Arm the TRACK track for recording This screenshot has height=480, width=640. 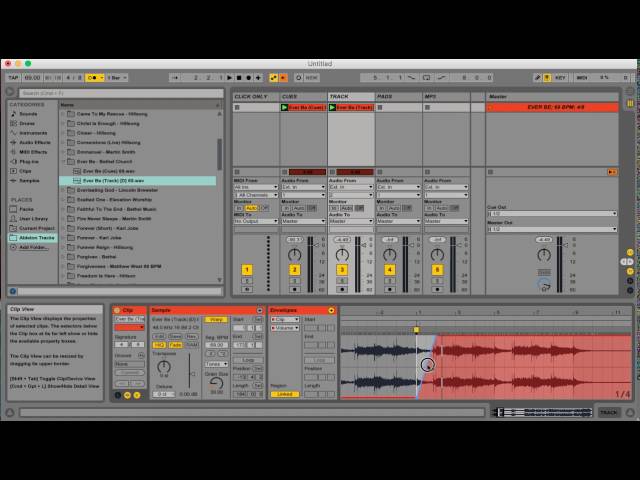tap(342, 289)
